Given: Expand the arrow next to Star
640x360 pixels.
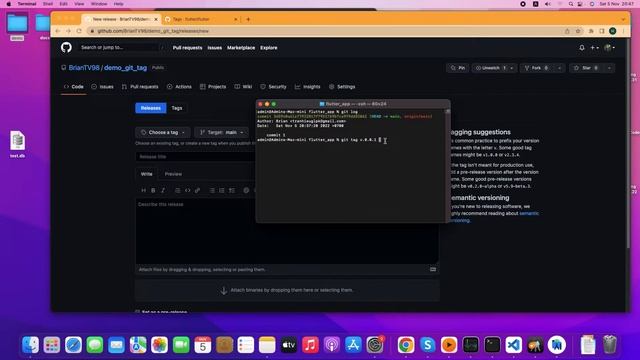Looking at the screenshot, I should (609, 68).
